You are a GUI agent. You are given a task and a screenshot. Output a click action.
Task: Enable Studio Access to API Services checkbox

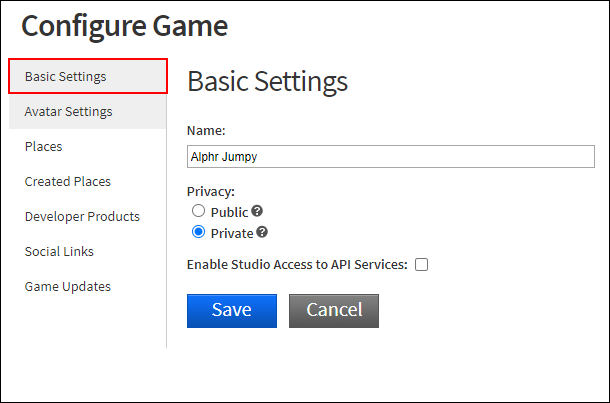422,265
